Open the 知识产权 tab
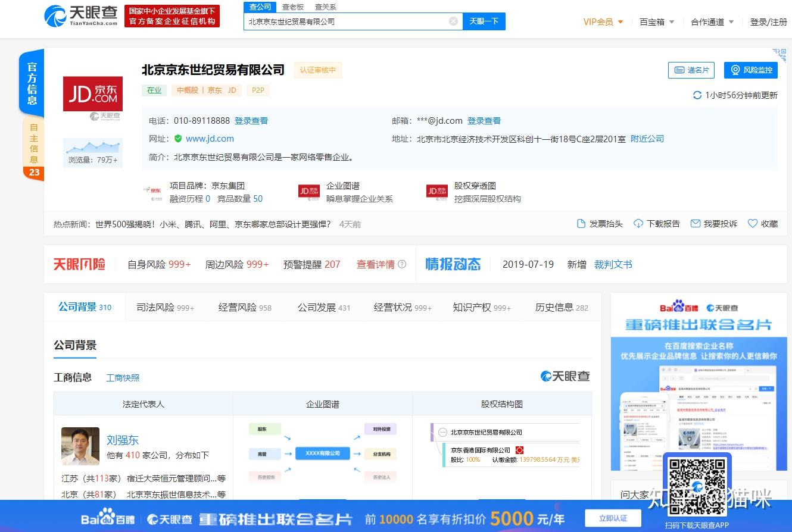 (482, 307)
